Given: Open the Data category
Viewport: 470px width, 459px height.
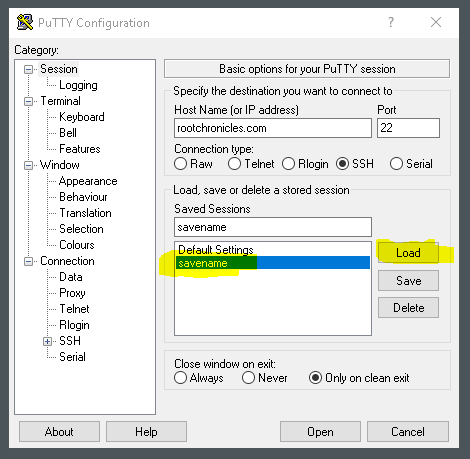Looking at the screenshot, I should 71,277.
